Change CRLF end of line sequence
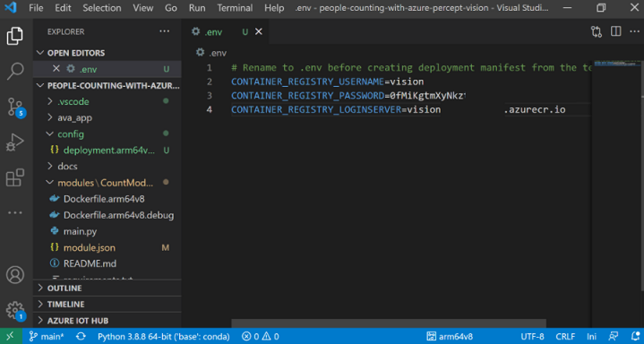This screenshot has width=644, height=344. pyautogui.click(x=565, y=337)
